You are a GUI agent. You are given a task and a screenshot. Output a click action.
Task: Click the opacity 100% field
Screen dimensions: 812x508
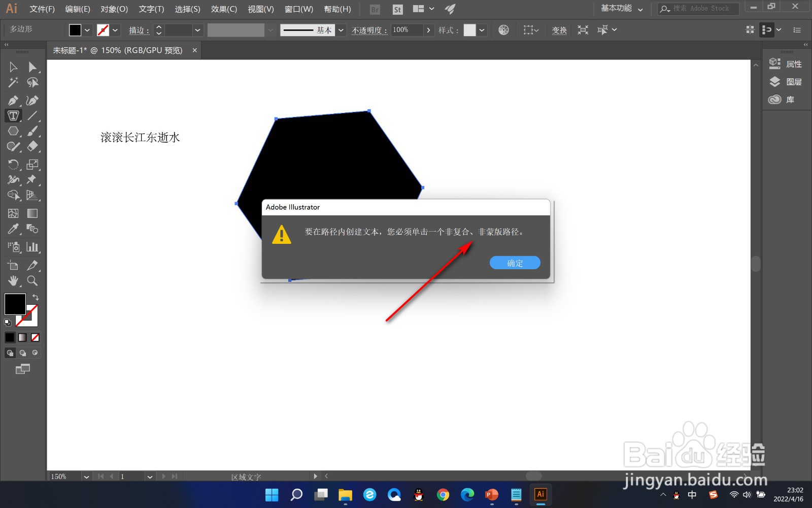click(407, 30)
